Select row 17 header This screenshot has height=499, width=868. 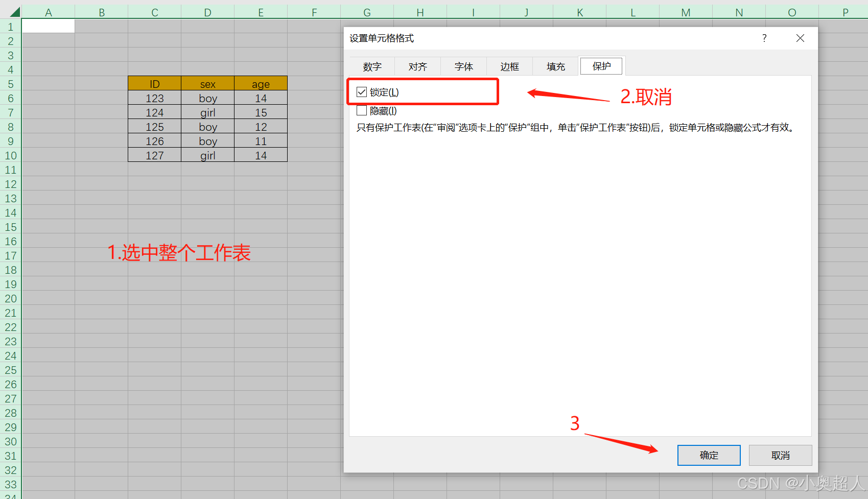(x=11, y=255)
